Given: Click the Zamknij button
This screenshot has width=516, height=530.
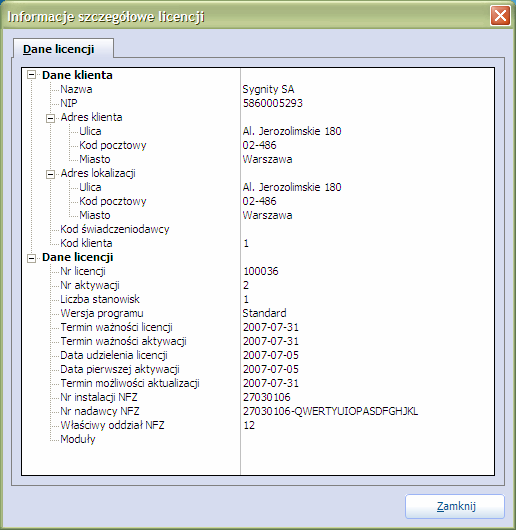Looking at the screenshot, I should 455,506.
